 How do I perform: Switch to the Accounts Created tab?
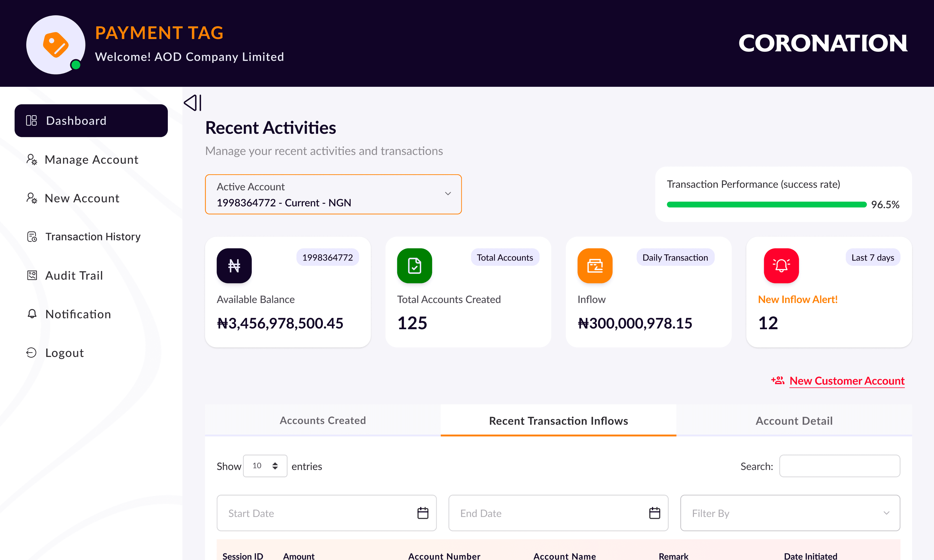322,420
